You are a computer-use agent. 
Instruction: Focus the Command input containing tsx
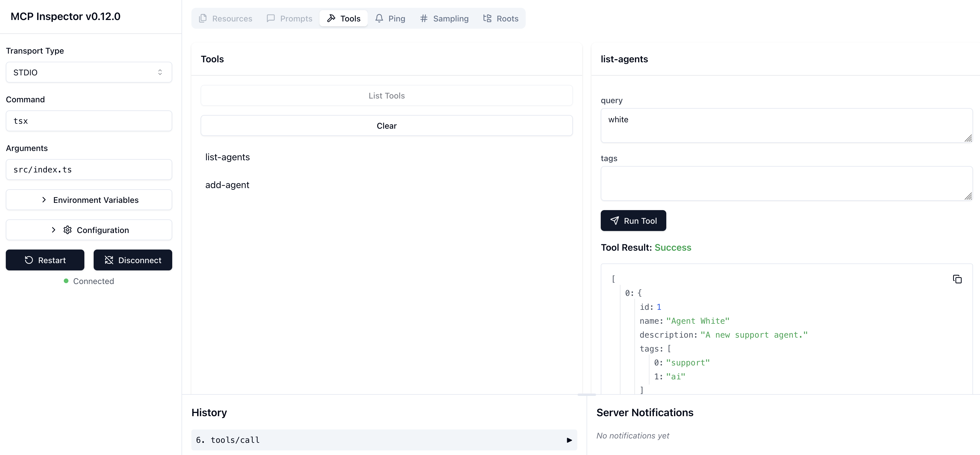tap(89, 121)
